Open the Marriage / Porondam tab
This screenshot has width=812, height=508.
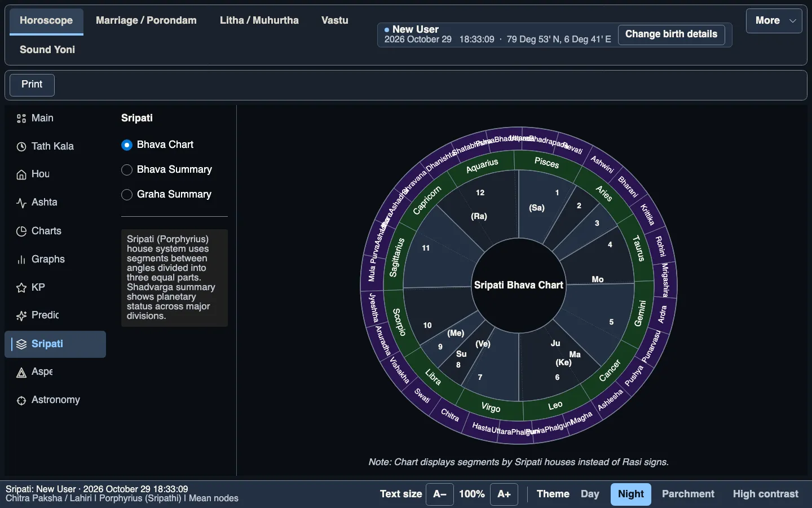146,21
